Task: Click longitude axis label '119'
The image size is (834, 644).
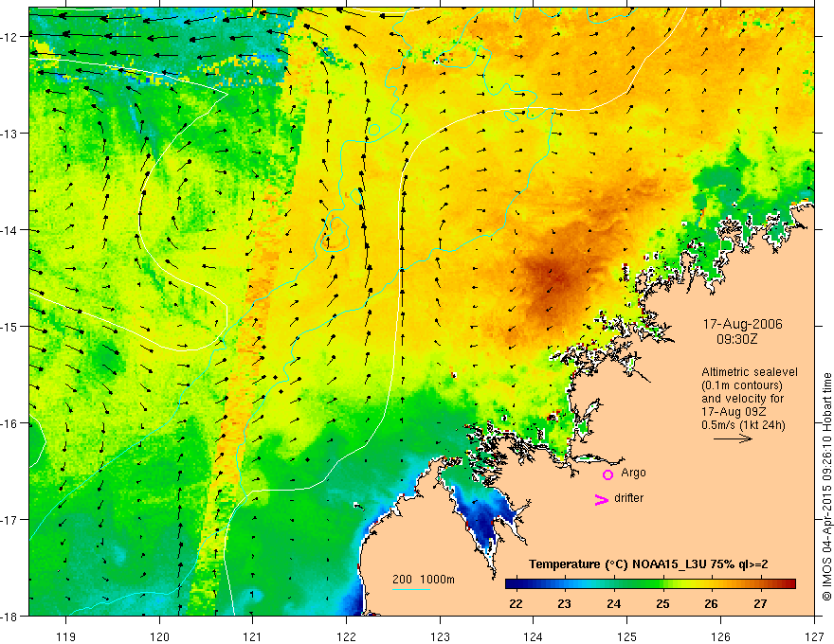Action: (66, 636)
